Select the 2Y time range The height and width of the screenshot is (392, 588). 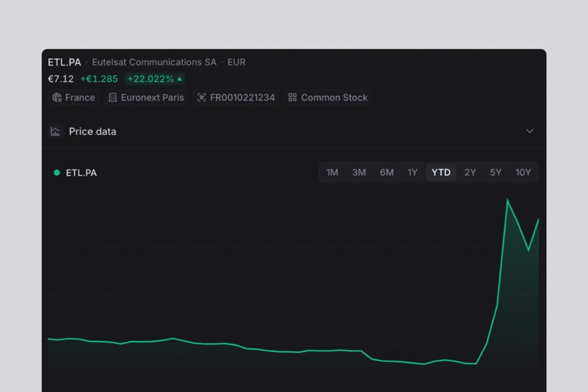click(470, 172)
